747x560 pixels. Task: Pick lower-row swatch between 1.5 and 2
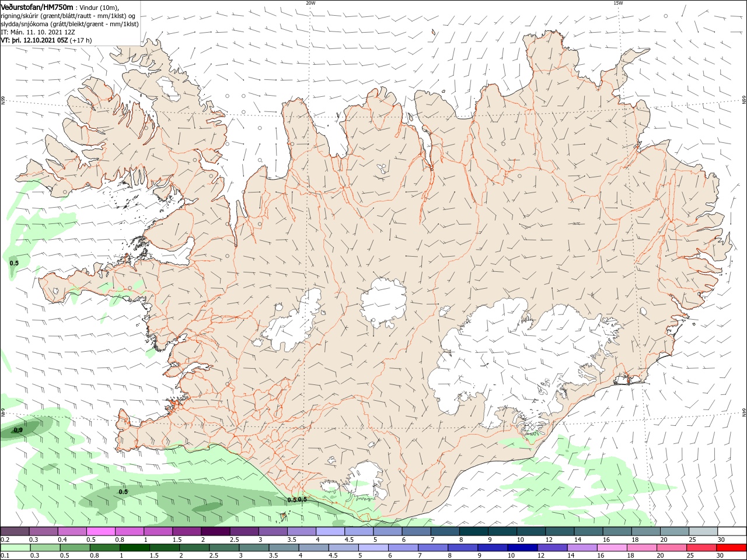coord(165,548)
